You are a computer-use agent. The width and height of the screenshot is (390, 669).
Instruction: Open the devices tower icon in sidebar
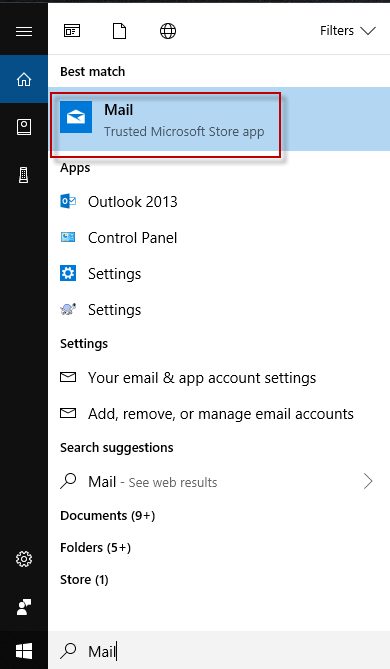[x=24, y=175]
